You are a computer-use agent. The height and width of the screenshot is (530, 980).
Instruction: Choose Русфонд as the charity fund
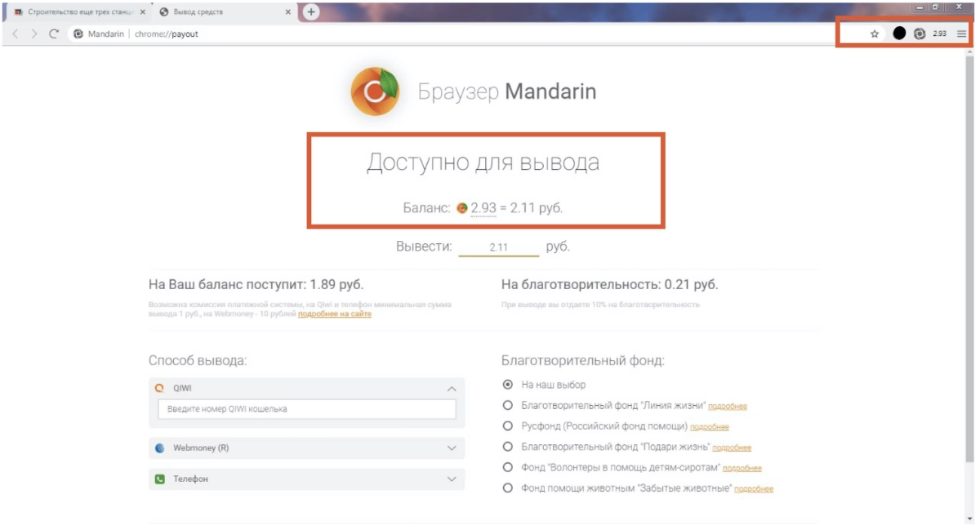(x=507, y=426)
